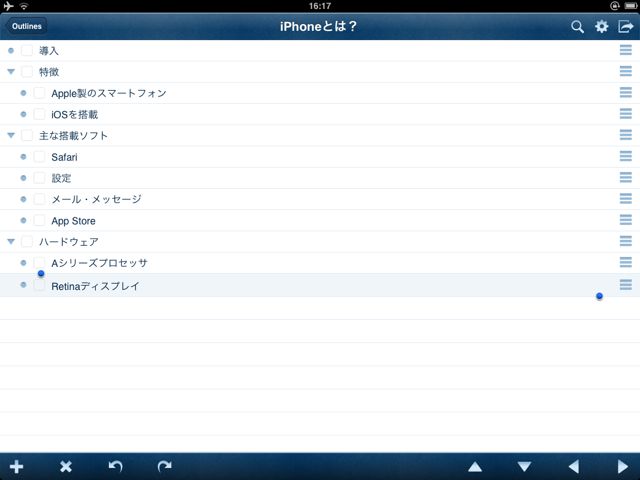This screenshot has height=480, width=640.
Task: Tap reorder handle for Aシリーズプロセッサ row
Action: [625, 262]
